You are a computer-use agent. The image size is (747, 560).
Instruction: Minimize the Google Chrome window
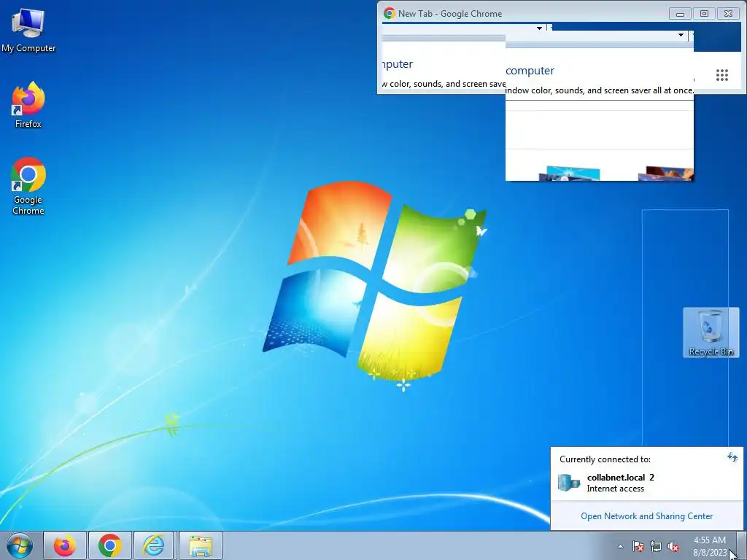(680, 14)
